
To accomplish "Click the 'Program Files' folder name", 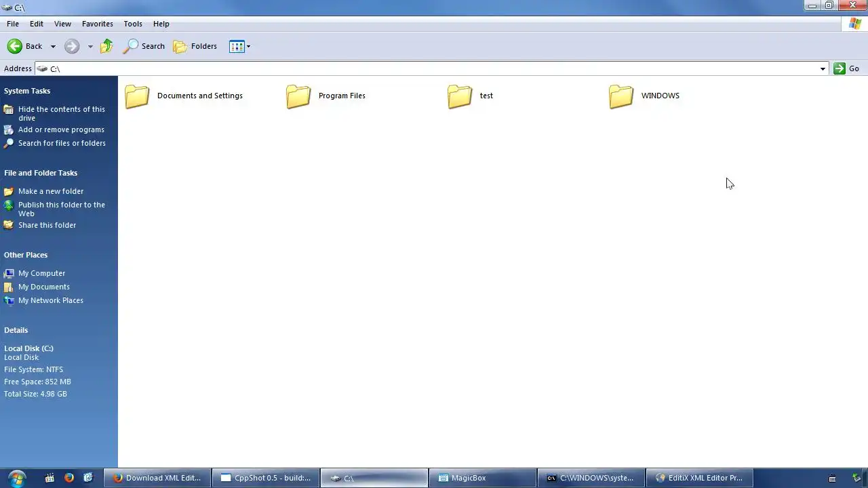I will tap(342, 96).
